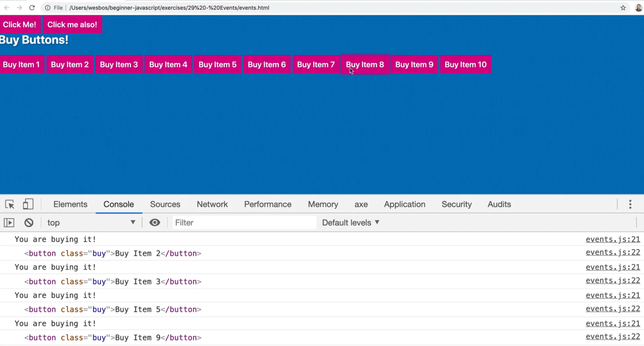Screen dimensions: 644x346
Task: Clear the console with the ban icon
Action: point(29,223)
